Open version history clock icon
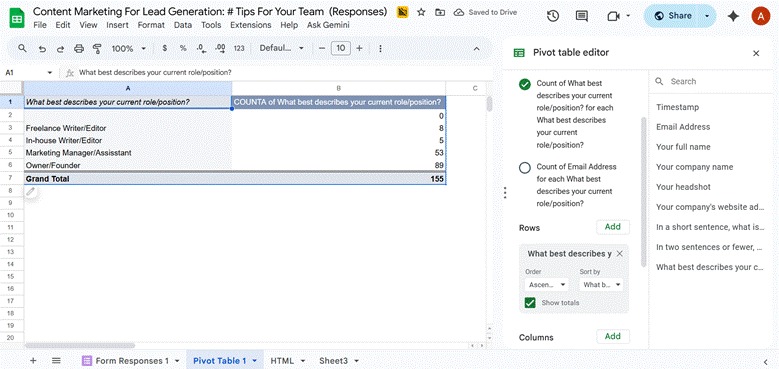This screenshot has height=369, width=779. pyautogui.click(x=553, y=16)
